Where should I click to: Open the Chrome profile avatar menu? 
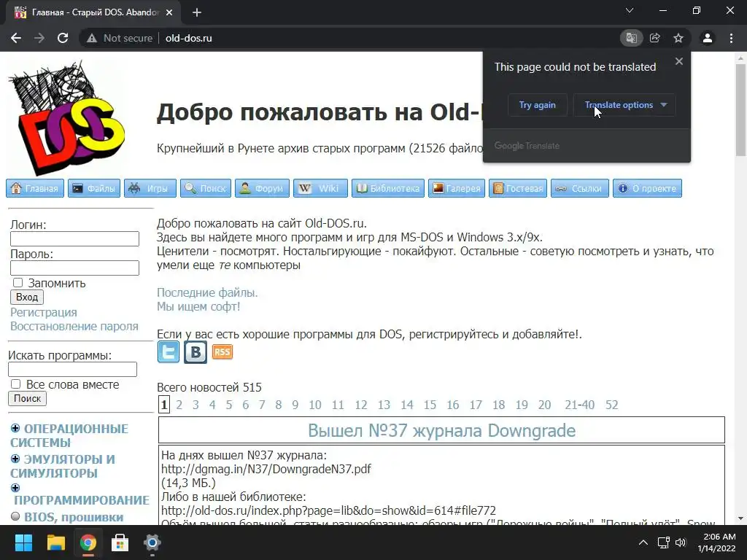pos(708,38)
